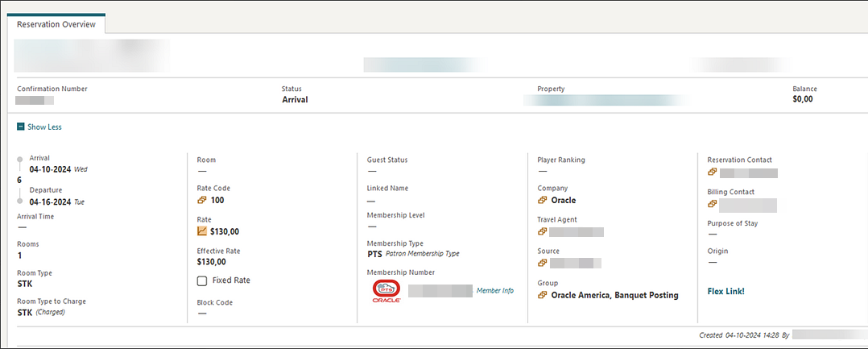Open the Group link icon beside Oracle America
The image size is (868, 349).
543,295
